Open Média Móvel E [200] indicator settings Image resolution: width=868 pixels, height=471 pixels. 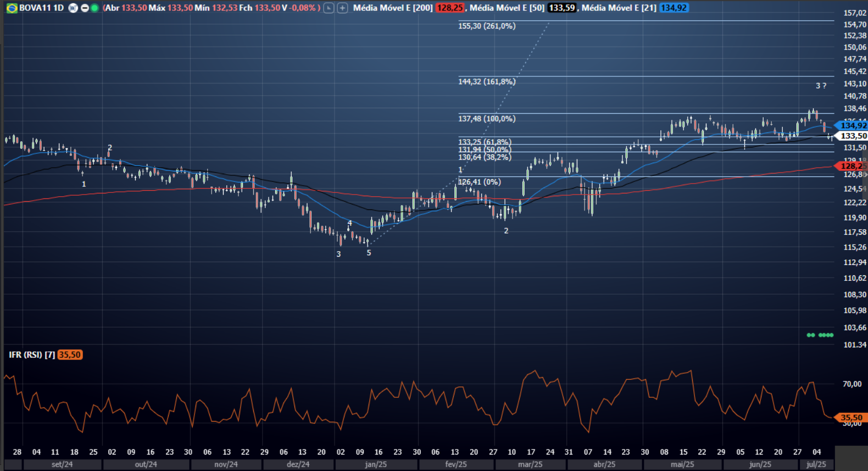click(x=393, y=8)
